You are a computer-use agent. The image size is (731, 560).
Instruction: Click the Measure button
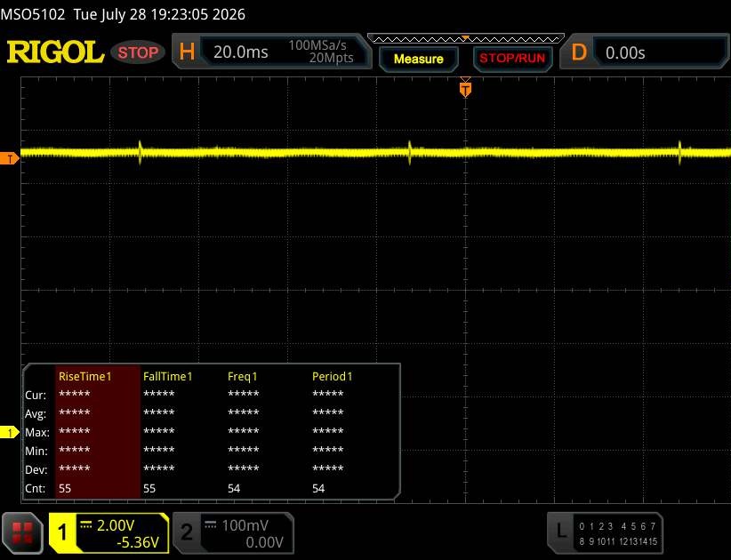[418, 59]
